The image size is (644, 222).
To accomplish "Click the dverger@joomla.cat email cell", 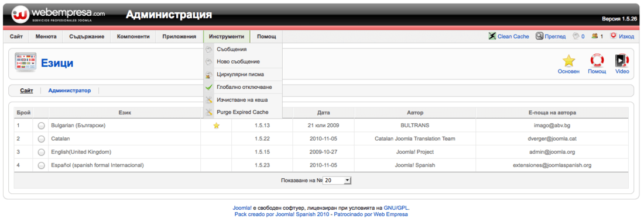I will [553, 139].
